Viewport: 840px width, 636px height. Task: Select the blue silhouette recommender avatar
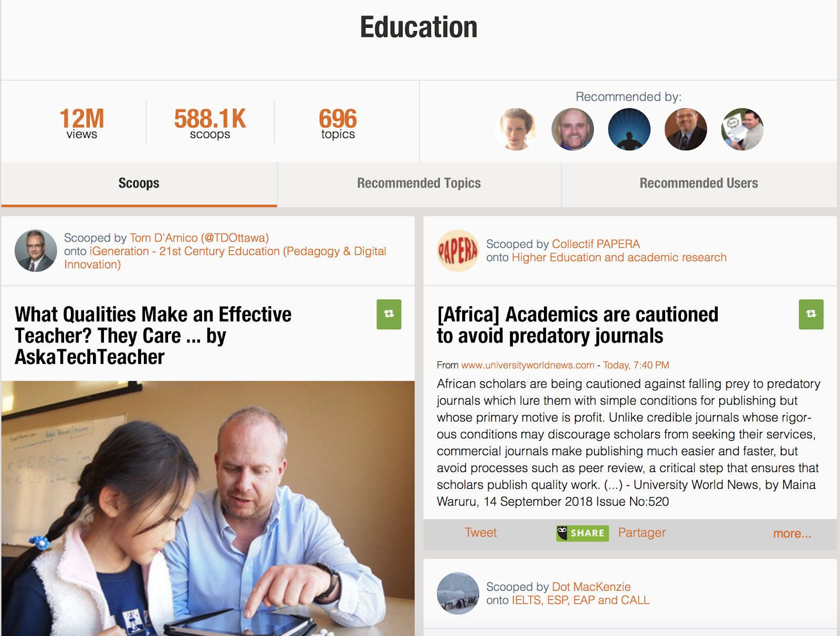[x=629, y=129]
